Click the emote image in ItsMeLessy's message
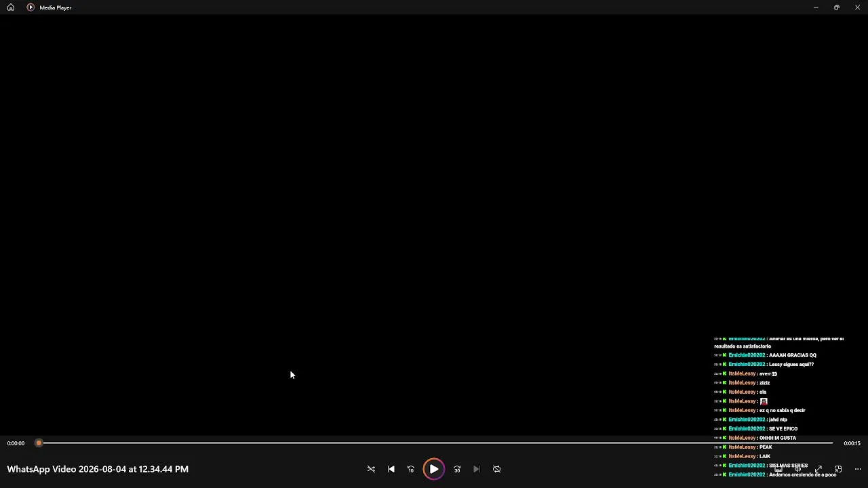The height and width of the screenshot is (488, 868). pos(764,401)
